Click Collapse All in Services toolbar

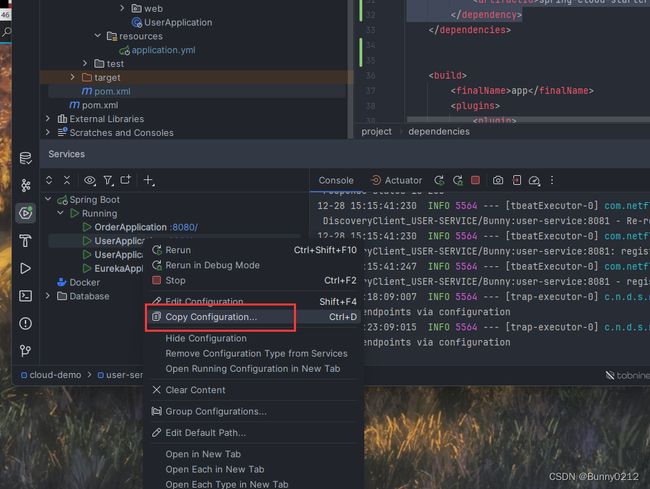pyautogui.click(x=67, y=180)
